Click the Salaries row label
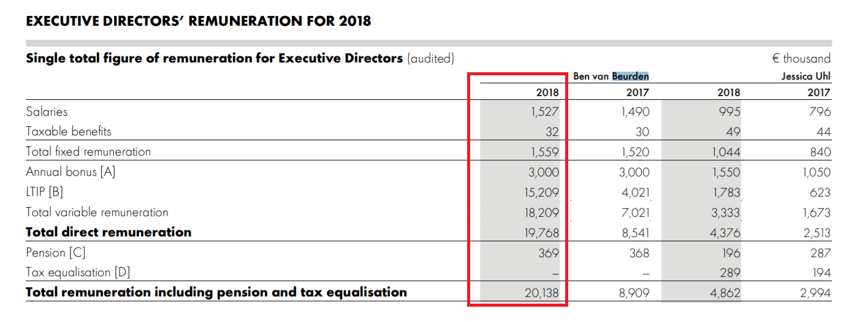The image size is (868, 322). point(47,111)
